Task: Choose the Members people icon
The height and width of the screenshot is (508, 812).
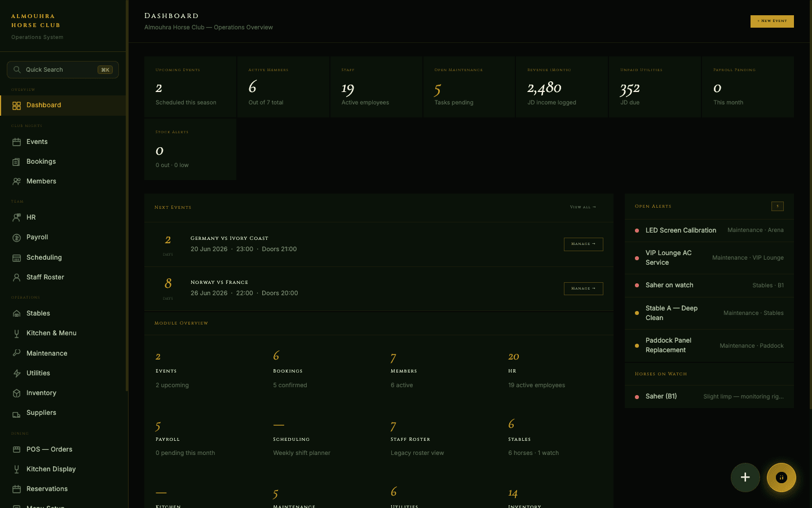Action: coord(16,182)
